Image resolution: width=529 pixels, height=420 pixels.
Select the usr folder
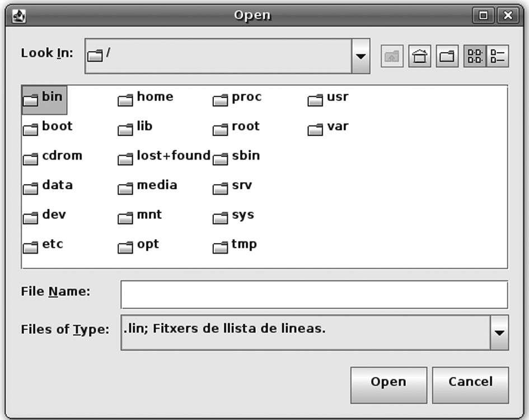pos(328,99)
